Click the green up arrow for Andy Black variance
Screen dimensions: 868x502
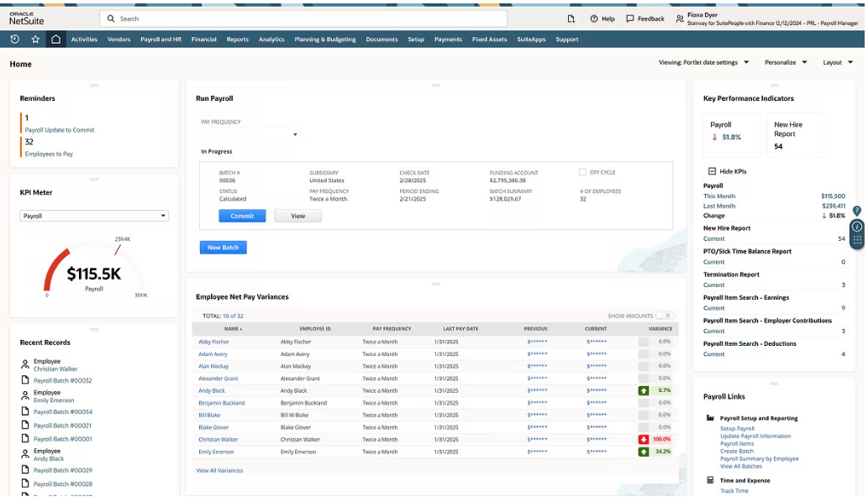644,391
